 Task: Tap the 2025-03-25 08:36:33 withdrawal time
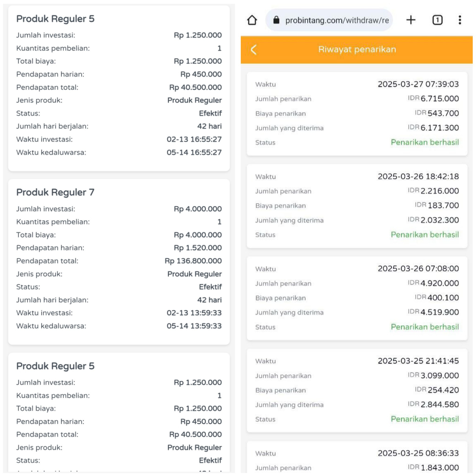point(418,453)
